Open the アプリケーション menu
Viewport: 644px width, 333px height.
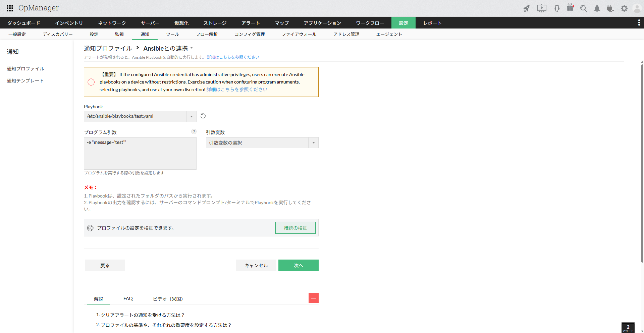tap(323, 23)
